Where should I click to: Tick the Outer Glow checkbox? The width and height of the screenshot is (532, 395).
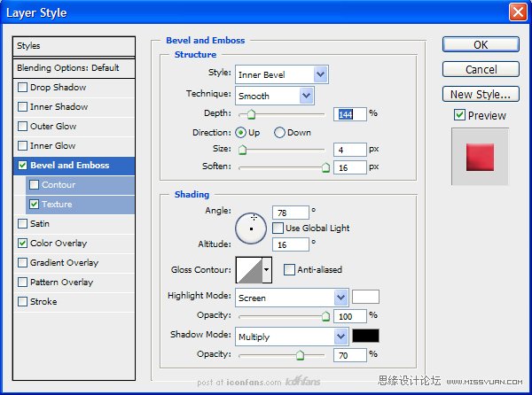22,127
